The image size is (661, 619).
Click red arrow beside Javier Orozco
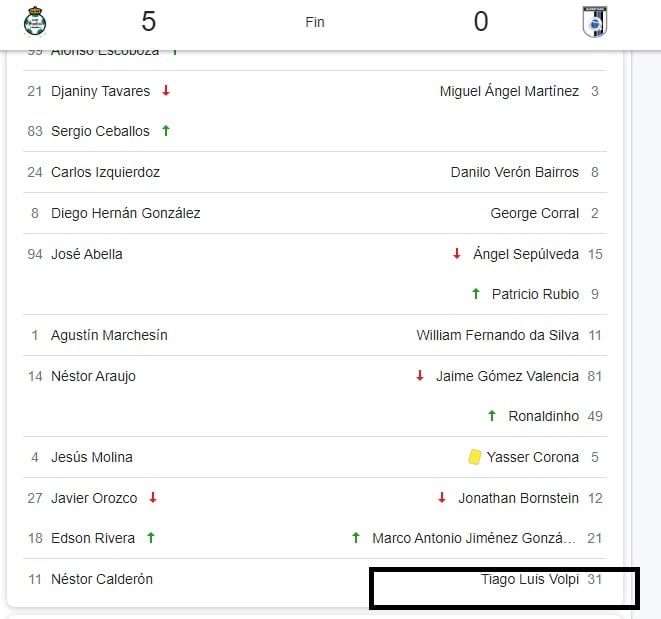tap(153, 498)
